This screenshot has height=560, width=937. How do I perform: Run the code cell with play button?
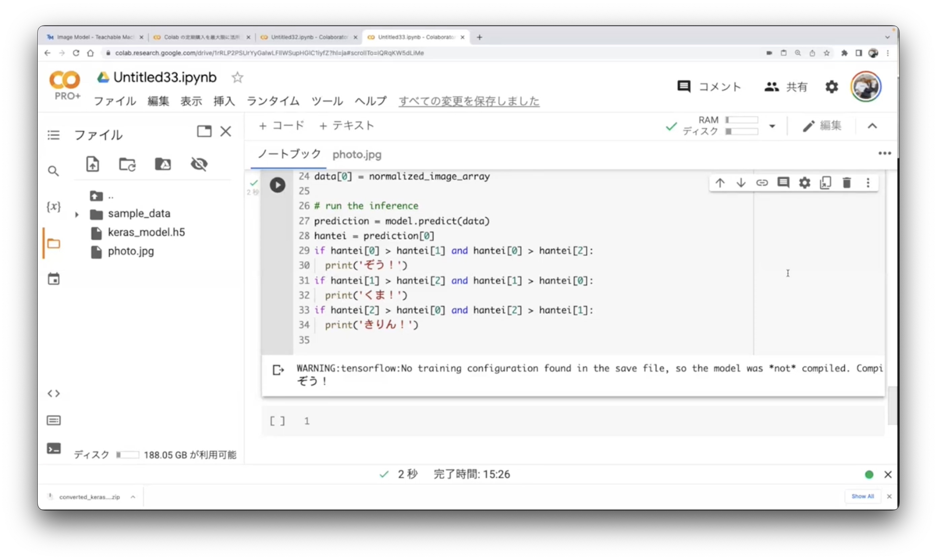277,185
